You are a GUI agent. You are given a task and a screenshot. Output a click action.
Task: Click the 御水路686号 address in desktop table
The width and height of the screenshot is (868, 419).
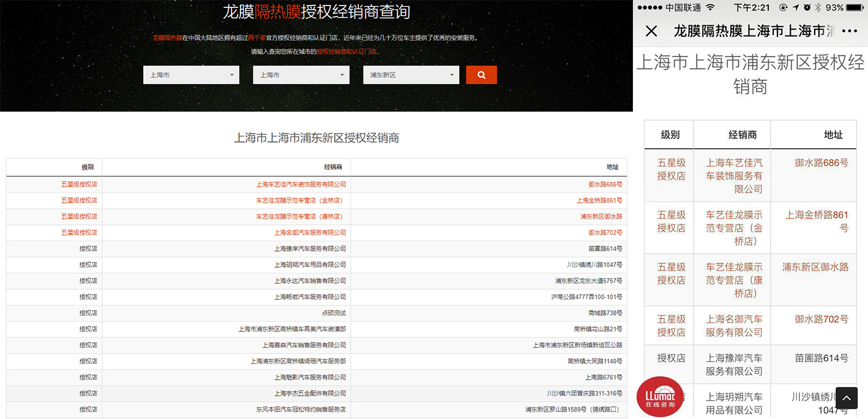(605, 184)
